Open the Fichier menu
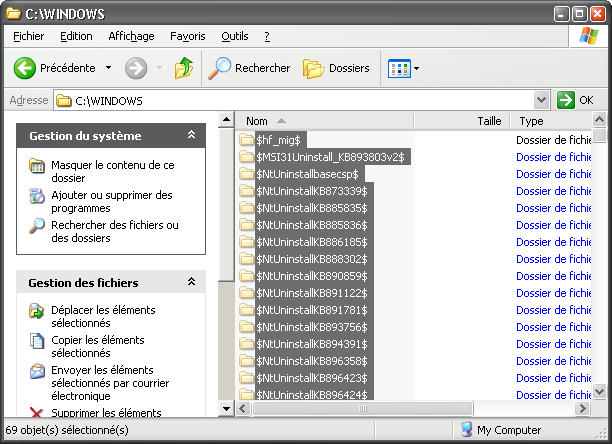This screenshot has width=612, height=444. coord(28,36)
